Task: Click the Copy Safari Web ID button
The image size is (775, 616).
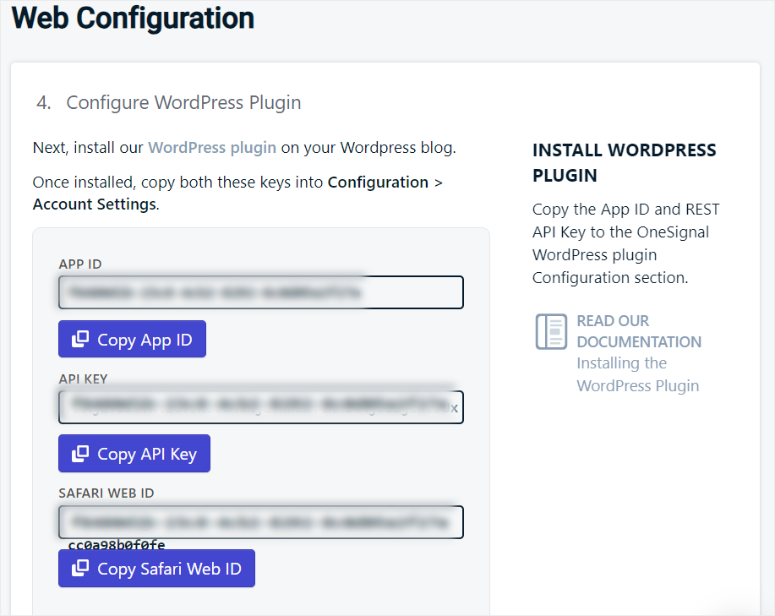Action: (157, 569)
